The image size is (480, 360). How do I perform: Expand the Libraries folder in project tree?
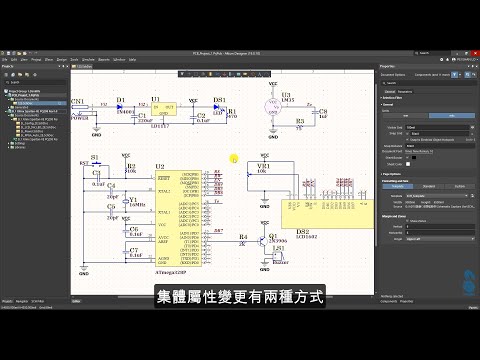coord(9,147)
